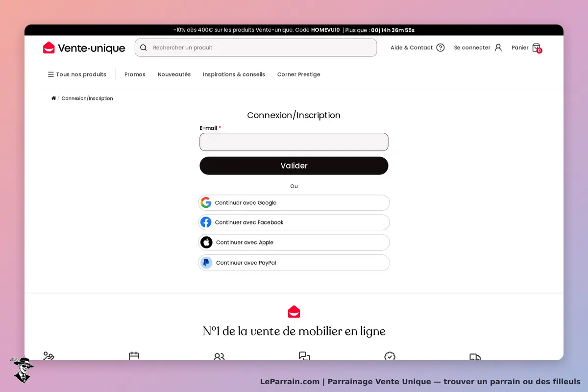Click the Apple logo icon

click(x=206, y=242)
